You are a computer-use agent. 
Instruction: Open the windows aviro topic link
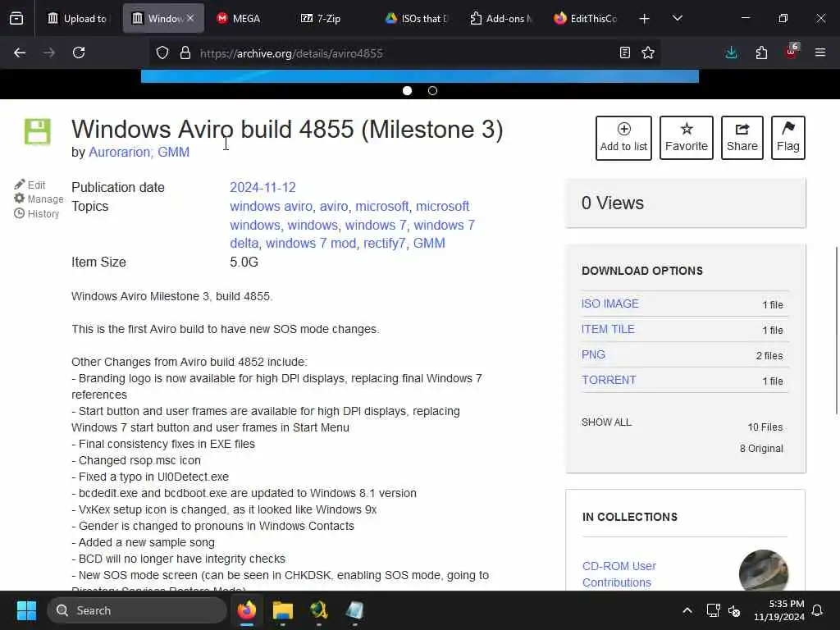[x=271, y=206]
